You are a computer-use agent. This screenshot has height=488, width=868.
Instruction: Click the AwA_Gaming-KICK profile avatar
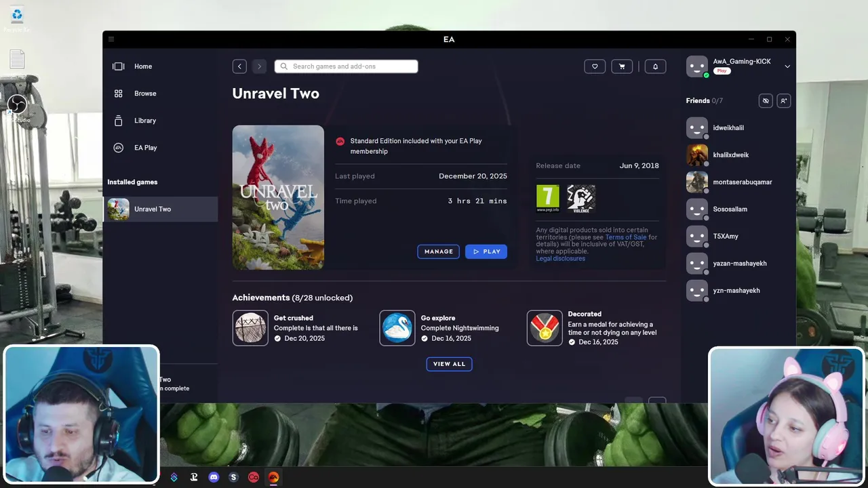point(697,66)
